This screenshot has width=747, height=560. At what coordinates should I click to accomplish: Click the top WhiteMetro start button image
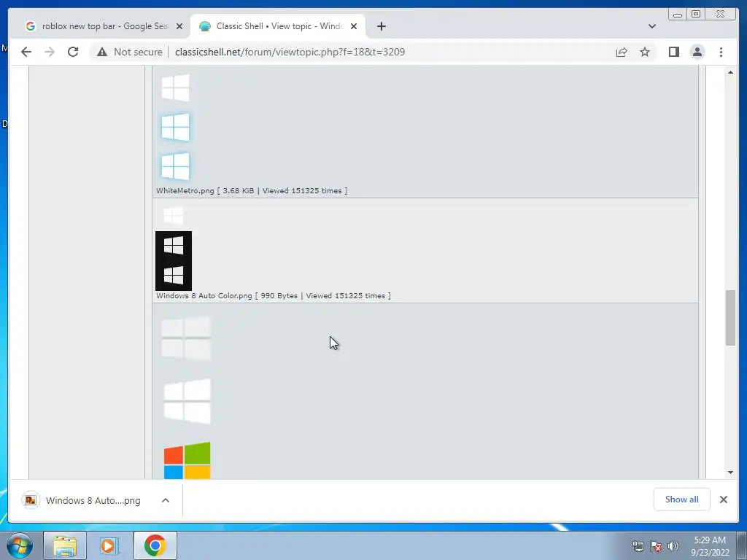pyautogui.click(x=175, y=87)
